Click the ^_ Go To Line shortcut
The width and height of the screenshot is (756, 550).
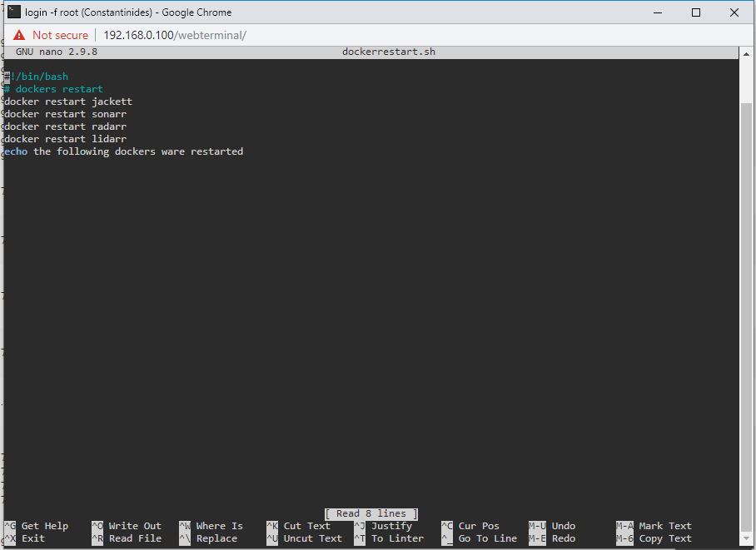tap(480, 538)
